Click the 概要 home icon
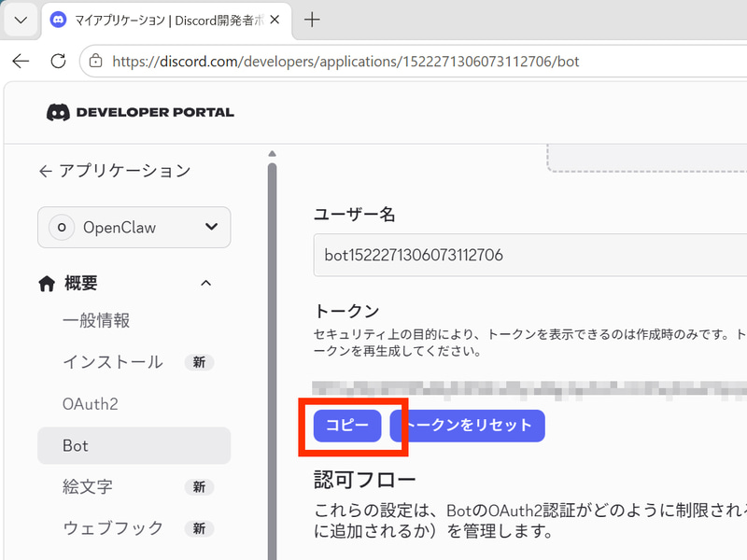747x560 pixels. 47,284
